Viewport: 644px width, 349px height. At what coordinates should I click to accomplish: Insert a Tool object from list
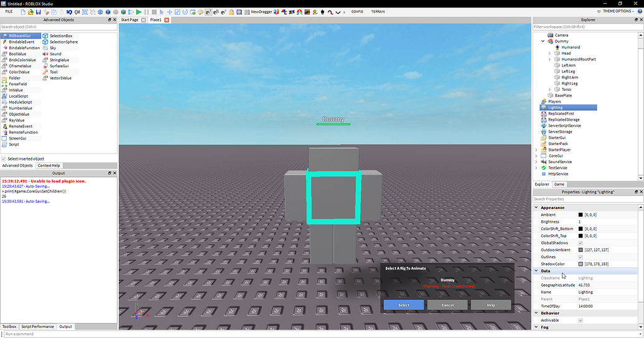pos(54,72)
